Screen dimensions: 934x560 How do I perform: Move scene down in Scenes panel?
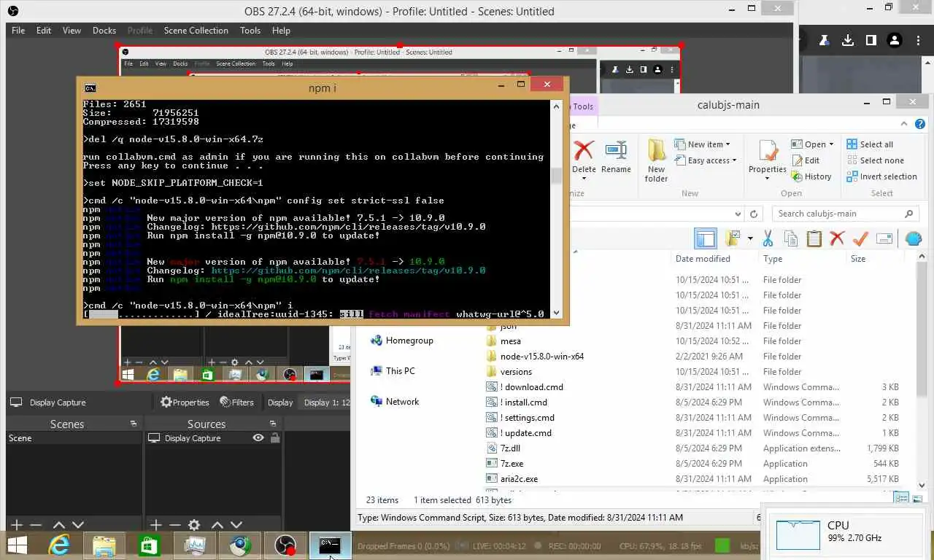[78, 525]
